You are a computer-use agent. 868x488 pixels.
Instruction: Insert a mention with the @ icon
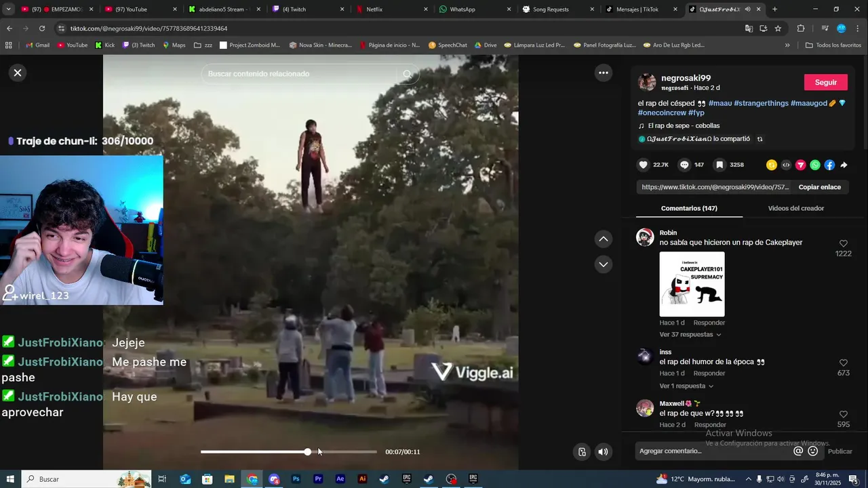coord(798,451)
